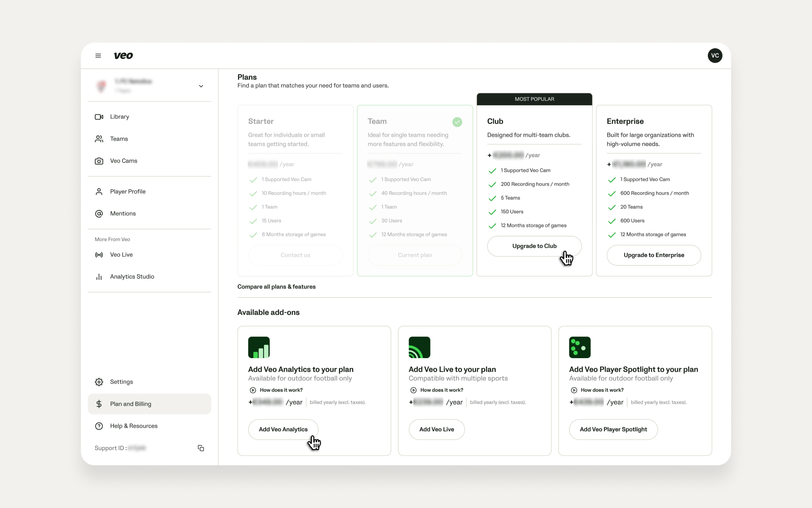
Task: Click Add Veo Analytics button
Action: [x=283, y=429]
